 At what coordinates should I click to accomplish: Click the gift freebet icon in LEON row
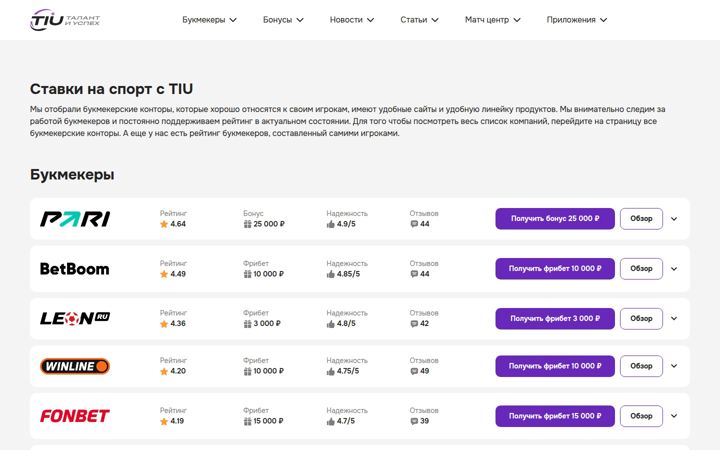click(x=248, y=324)
